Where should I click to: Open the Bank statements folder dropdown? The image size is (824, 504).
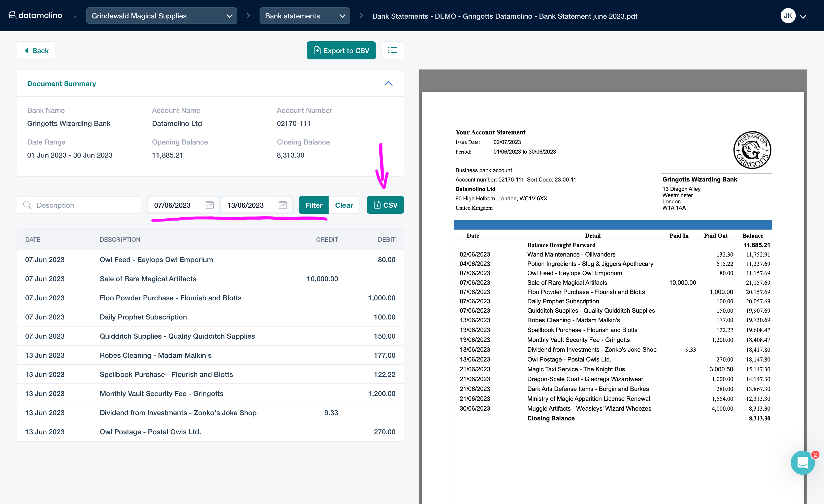305,16
